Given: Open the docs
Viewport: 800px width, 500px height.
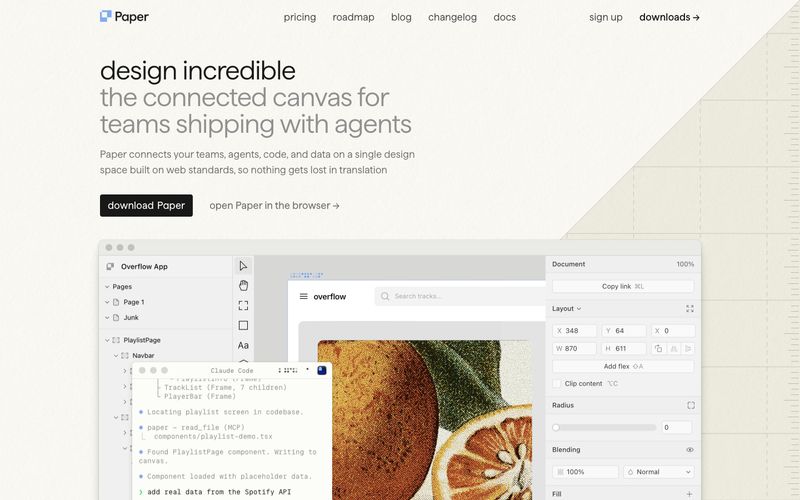Looking at the screenshot, I should pyautogui.click(x=504, y=17).
